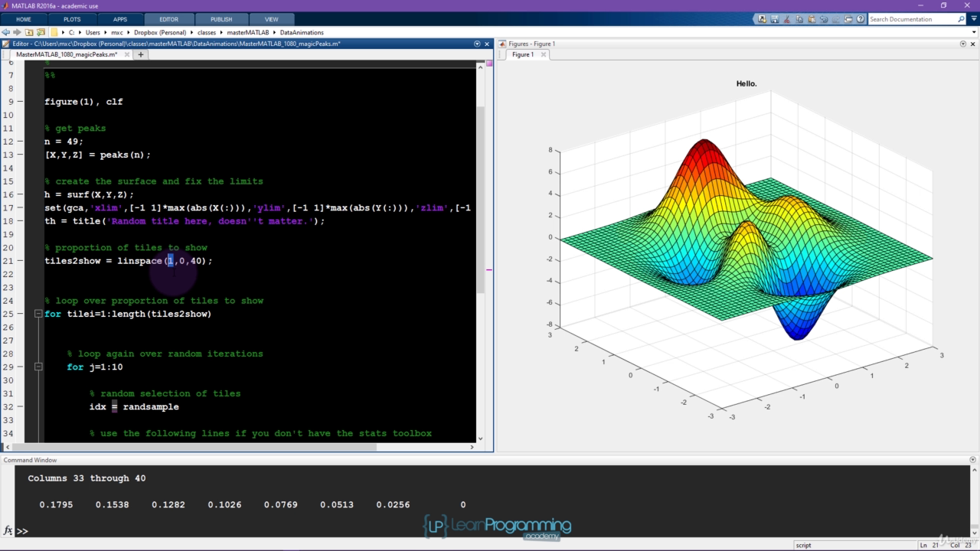Close the Editor panel with its X

[487, 44]
